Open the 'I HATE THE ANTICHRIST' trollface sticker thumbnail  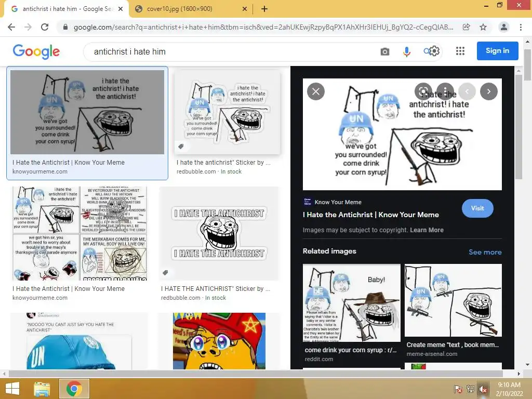click(219, 233)
